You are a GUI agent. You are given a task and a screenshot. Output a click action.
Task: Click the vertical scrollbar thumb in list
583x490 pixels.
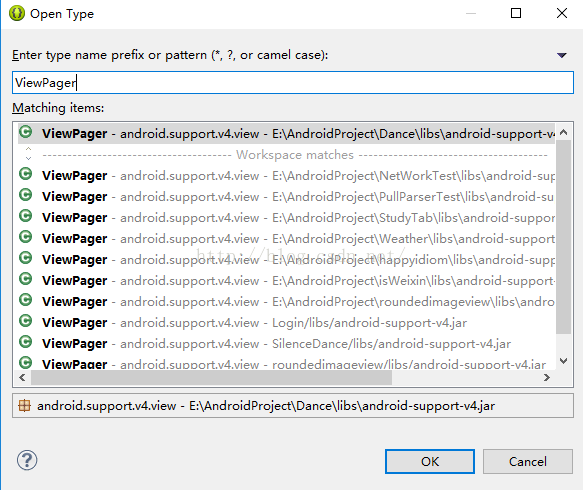click(564, 237)
